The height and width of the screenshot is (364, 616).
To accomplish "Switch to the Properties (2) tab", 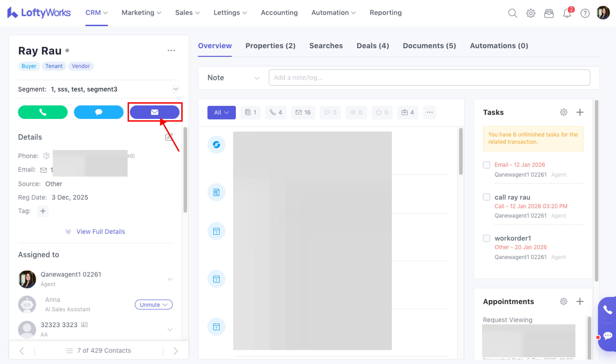I will (x=270, y=46).
